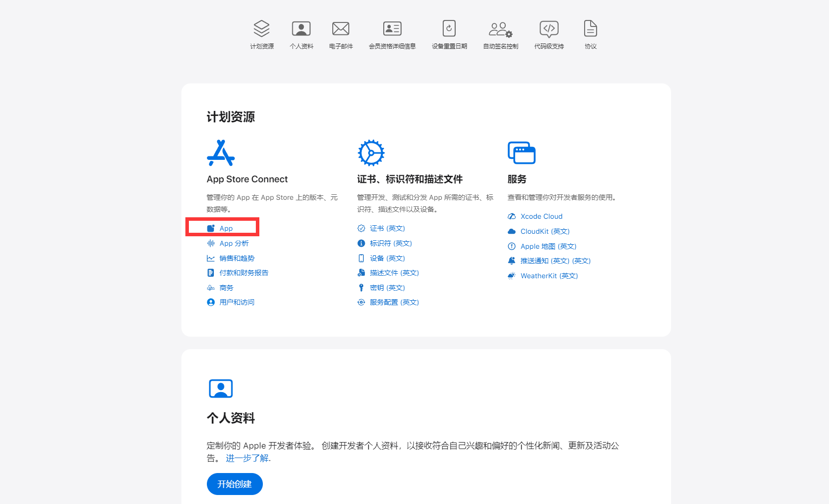Screen dimensions: 829x504
Task: Click the person icon beside 用户和访问
Action: tap(211, 302)
